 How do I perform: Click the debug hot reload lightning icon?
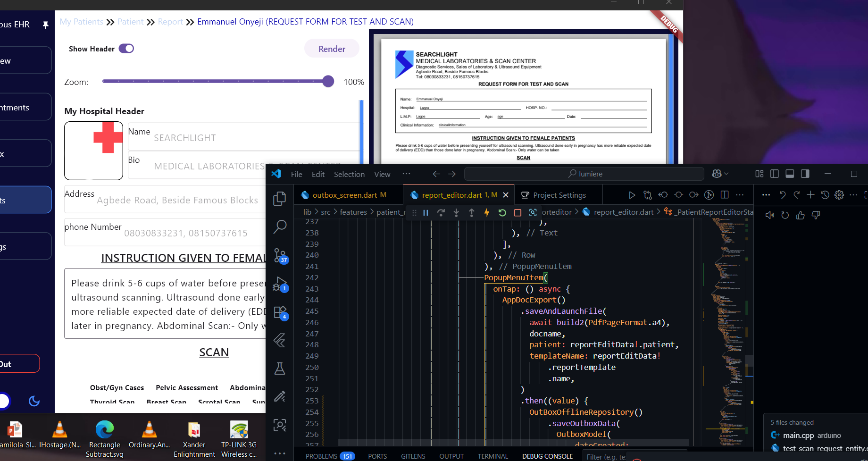coord(487,213)
